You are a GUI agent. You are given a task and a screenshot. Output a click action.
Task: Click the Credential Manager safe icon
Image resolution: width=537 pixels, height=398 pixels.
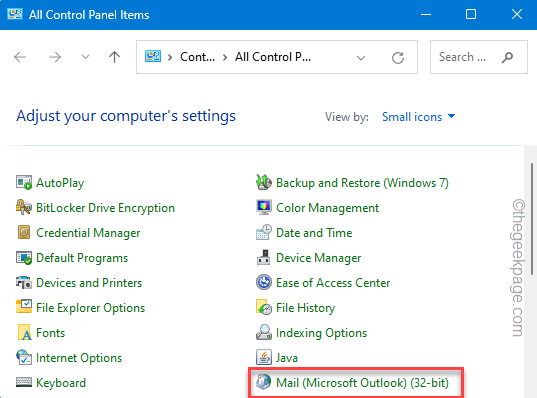24,233
